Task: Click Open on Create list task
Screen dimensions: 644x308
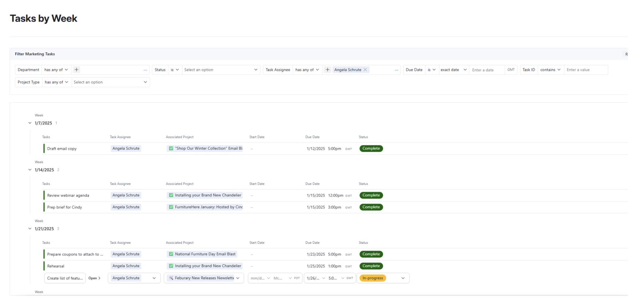Action: coord(94,278)
